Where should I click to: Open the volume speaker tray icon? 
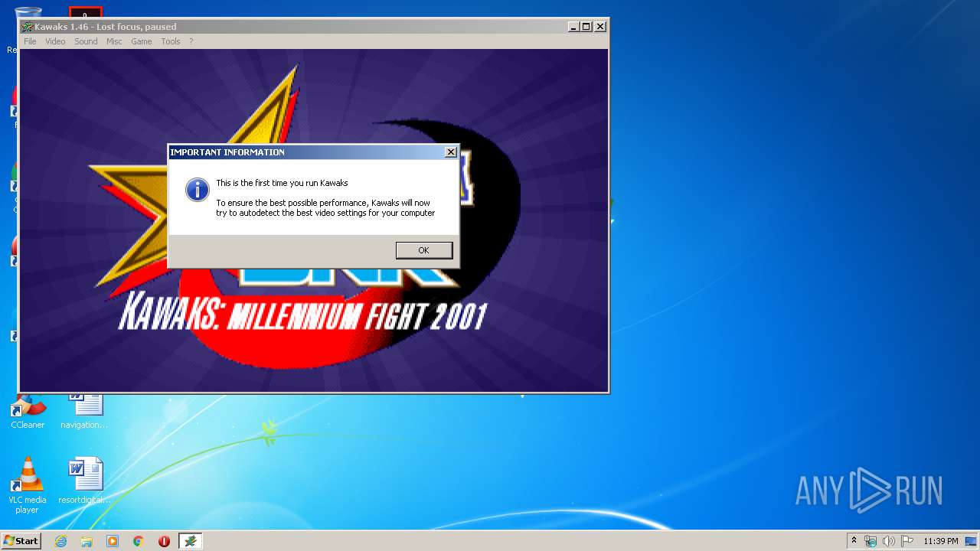coord(889,541)
